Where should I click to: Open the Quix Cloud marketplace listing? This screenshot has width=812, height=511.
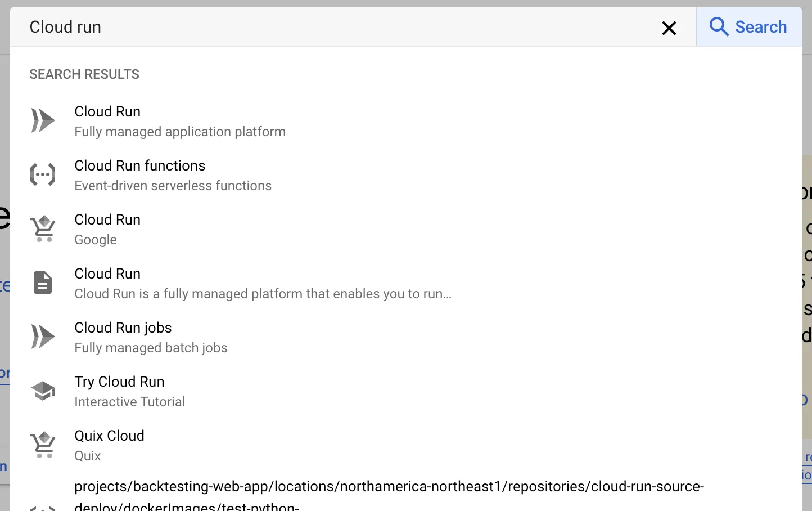(x=110, y=445)
